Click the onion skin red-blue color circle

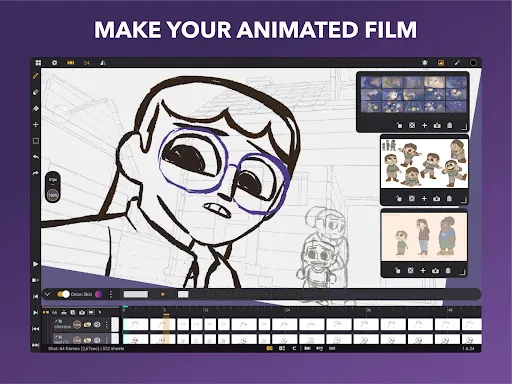(x=99, y=294)
